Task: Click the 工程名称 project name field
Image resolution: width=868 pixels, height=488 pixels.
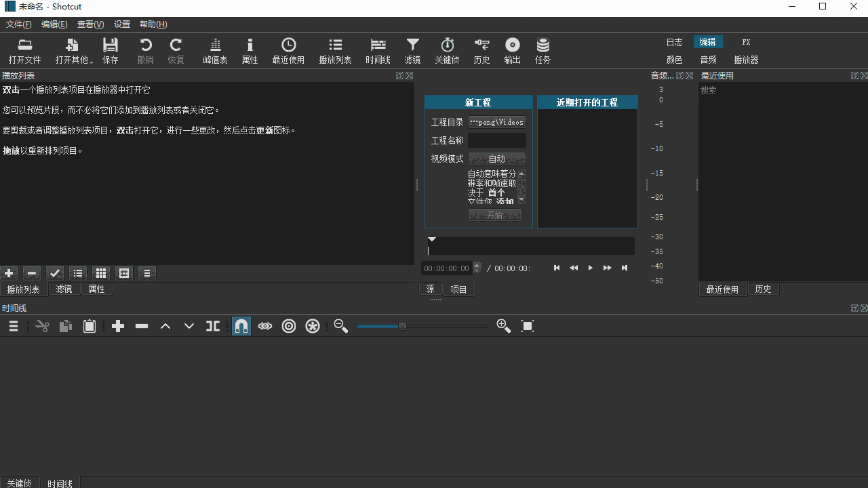Action: [496, 140]
